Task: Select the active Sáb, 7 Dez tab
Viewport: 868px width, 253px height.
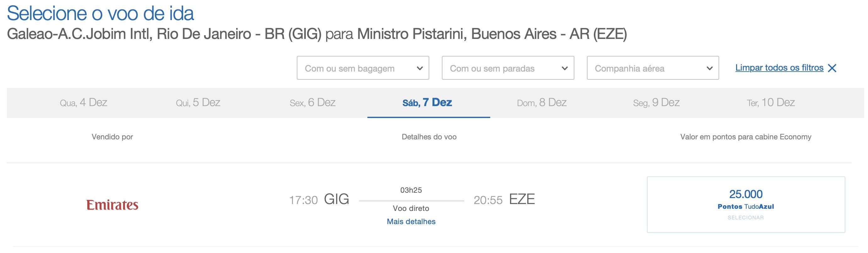Action: pyautogui.click(x=427, y=102)
